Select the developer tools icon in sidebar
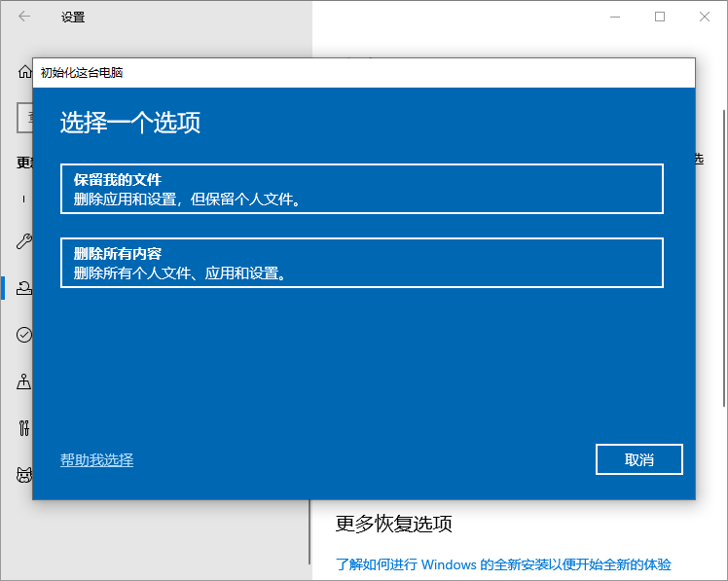The width and height of the screenshot is (728, 581). (x=24, y=428)
